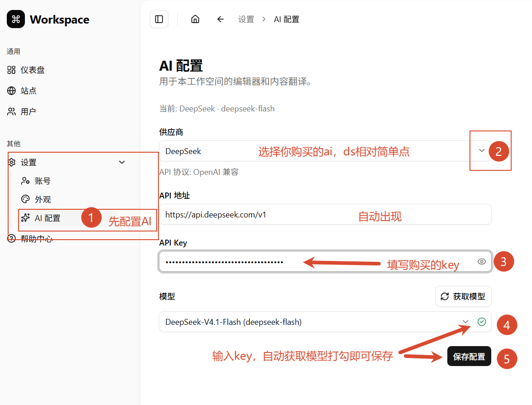Click the 外观 palette icon
The height and width of the screenshot is (405, 532).
click(25, 199)
